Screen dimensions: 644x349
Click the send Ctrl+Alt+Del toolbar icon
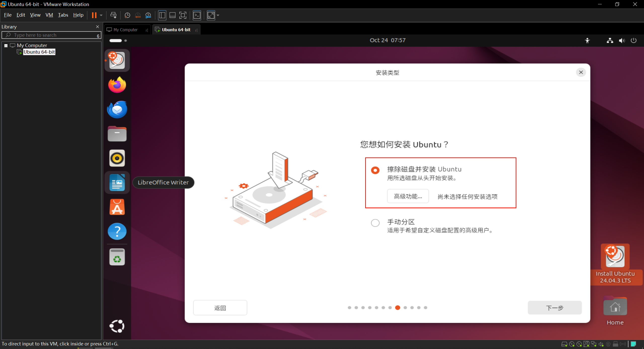tap(113, 15)
